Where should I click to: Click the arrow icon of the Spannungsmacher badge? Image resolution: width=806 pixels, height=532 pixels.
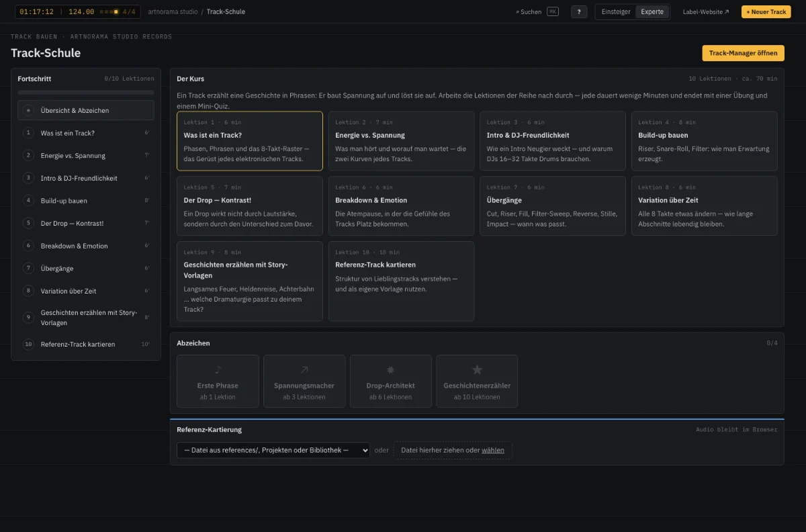[304, 369]
